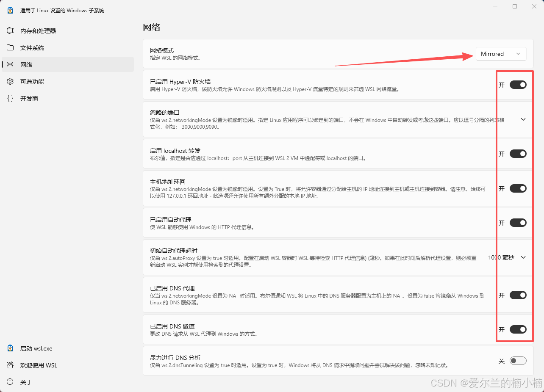Select the 网络 sidebar item
Screen dimensions: 544x392
pyautogui.click(x=68, y=65)
